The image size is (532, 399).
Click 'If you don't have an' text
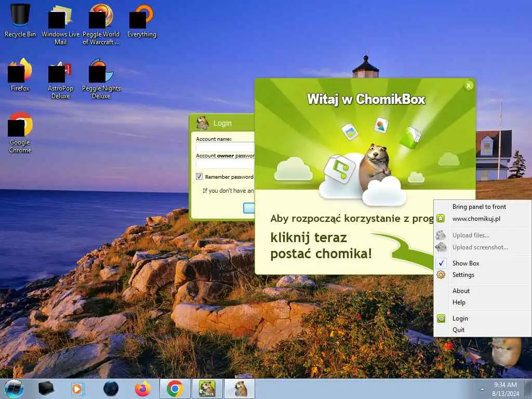(x=228, y=191)
